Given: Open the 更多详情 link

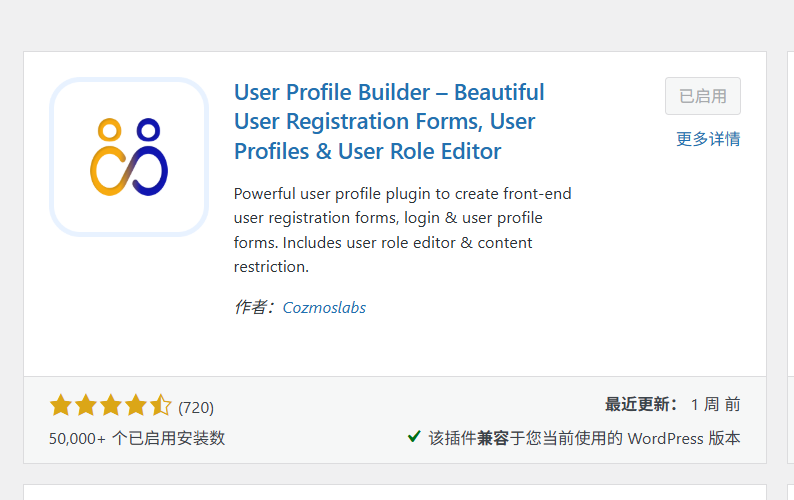Looking at the screenshot, I should coord(708,138).
